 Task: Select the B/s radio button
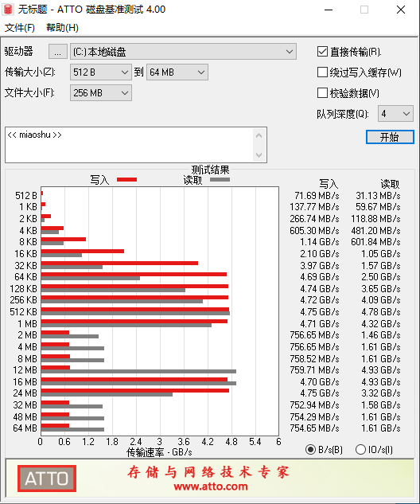click(310, 449)
